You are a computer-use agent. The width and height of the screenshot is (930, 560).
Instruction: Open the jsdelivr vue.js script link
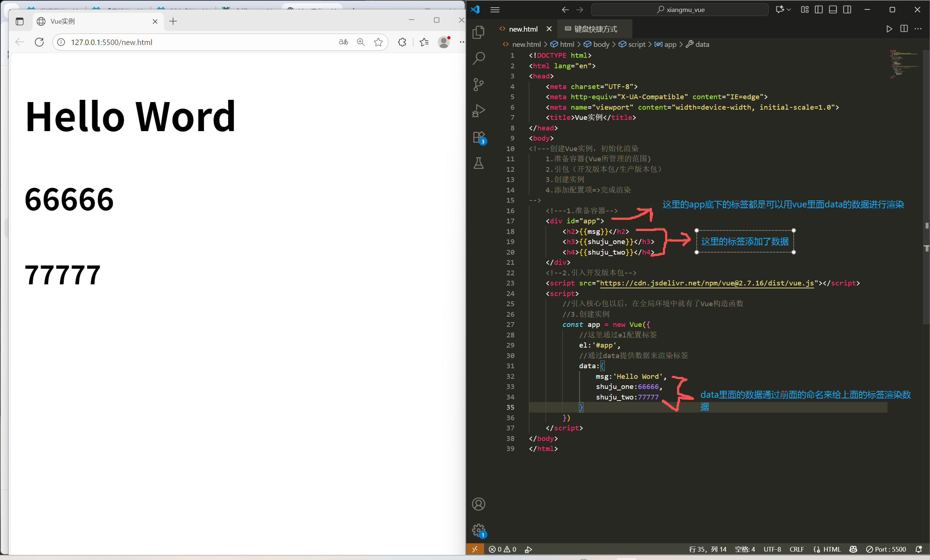706,283
